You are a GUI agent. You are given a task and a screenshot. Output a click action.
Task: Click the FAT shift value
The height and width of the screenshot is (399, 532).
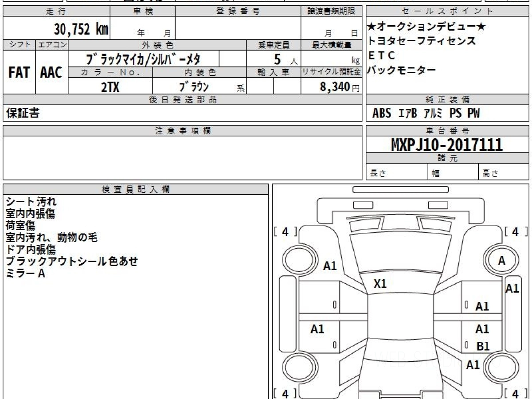pyautogui.click(x=19, y=72)
